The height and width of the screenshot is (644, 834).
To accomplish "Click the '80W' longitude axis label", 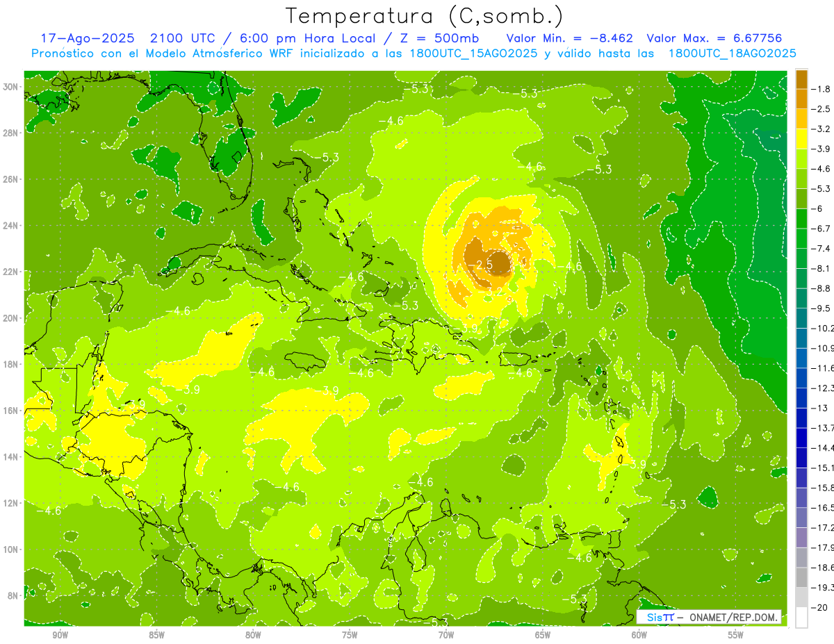I will pyautogui.click(x=253, y=636).
